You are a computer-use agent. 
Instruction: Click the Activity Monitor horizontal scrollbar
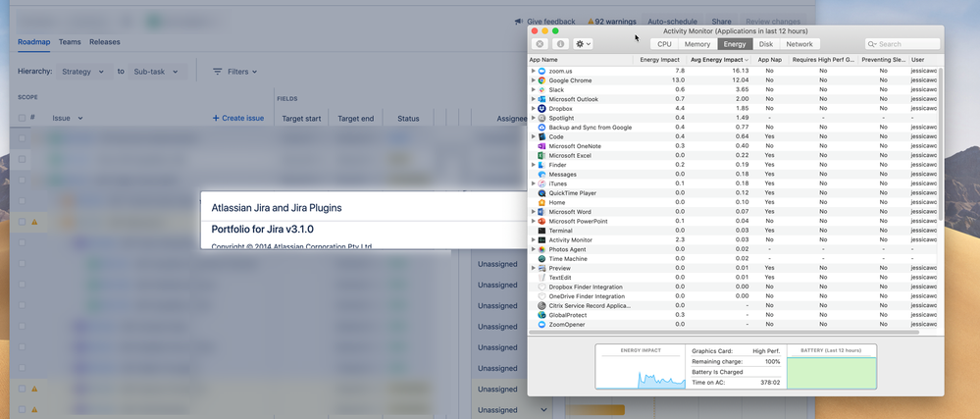point(724,332)
